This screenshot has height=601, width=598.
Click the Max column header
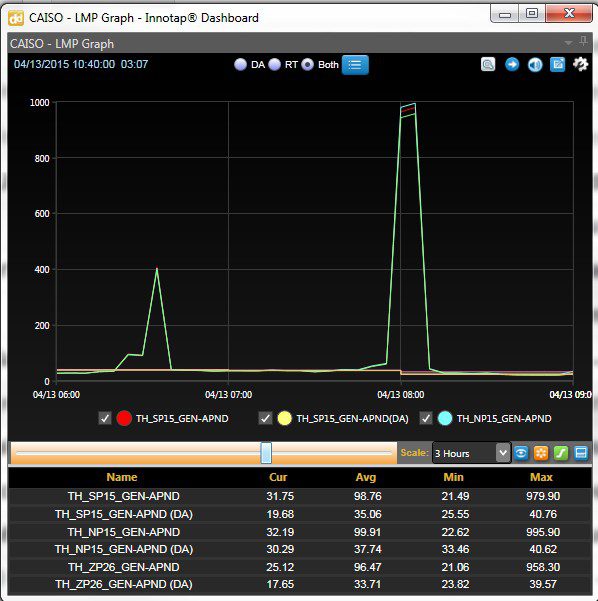541,477
